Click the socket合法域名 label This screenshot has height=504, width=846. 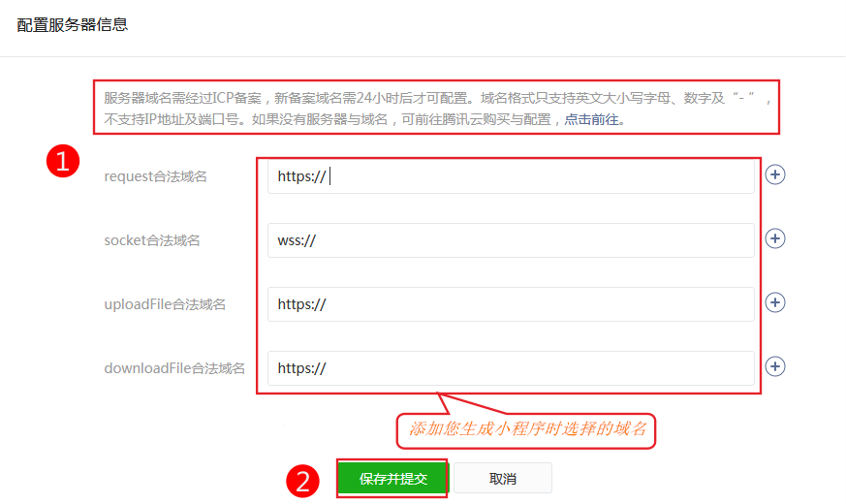pos(152,240)
